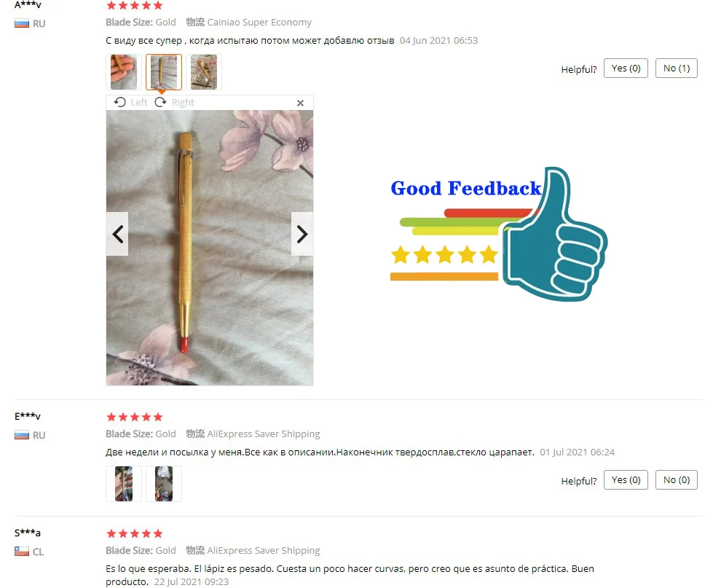
Task: Click the Good Feedback thumbs-up graphic
Action: (x=499, y=234)
